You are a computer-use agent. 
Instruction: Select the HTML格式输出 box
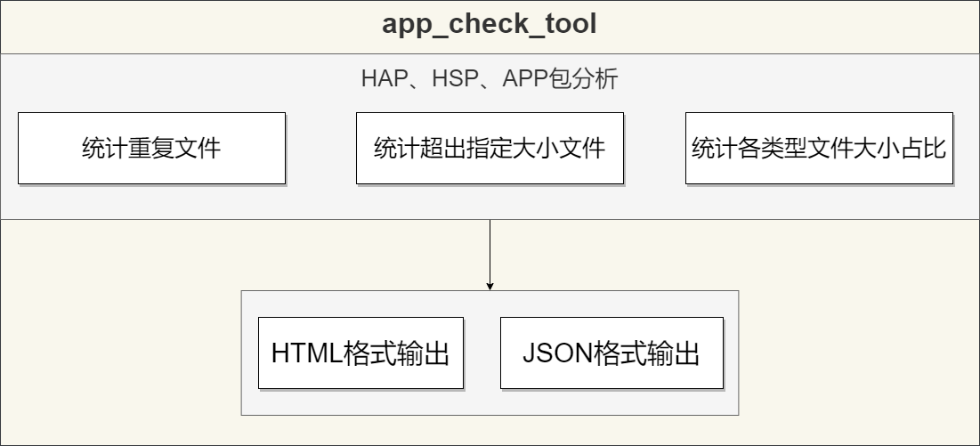tap(360, 353)
